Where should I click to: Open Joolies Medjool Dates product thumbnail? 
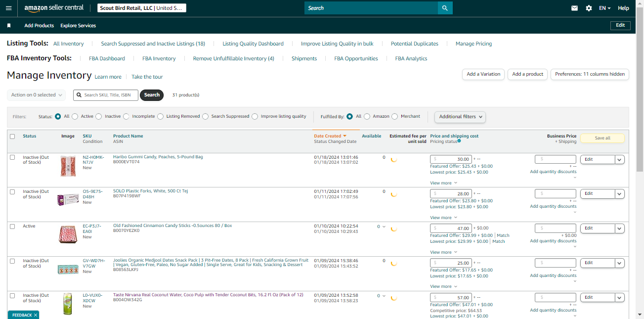68,270
